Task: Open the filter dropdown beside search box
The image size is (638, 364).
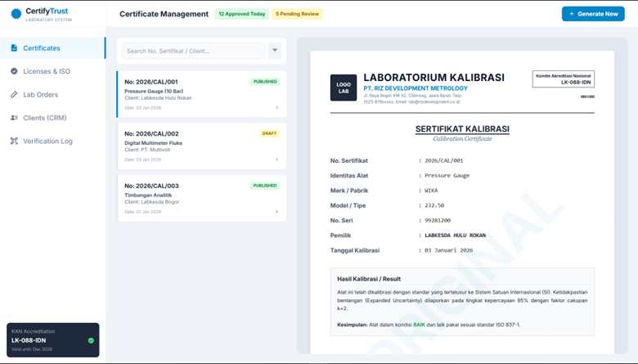Action: click(275, 51)
